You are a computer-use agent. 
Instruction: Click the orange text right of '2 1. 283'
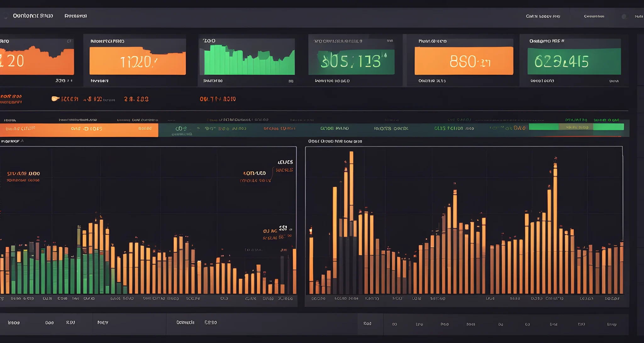point(218,99)
